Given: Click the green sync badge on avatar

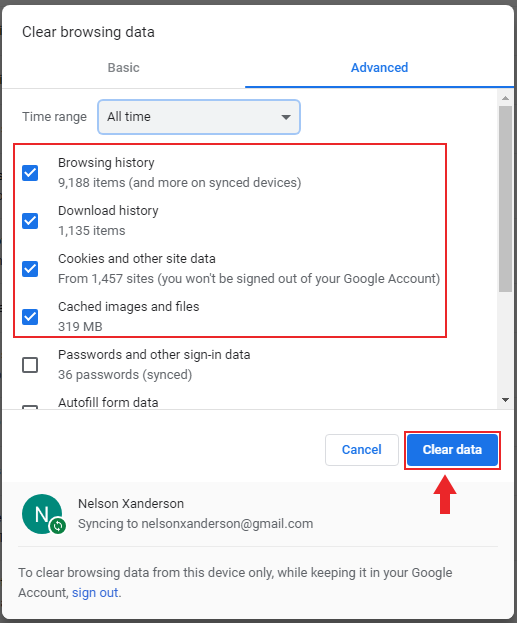Looking at the screenshot, I should pos(58,526).
